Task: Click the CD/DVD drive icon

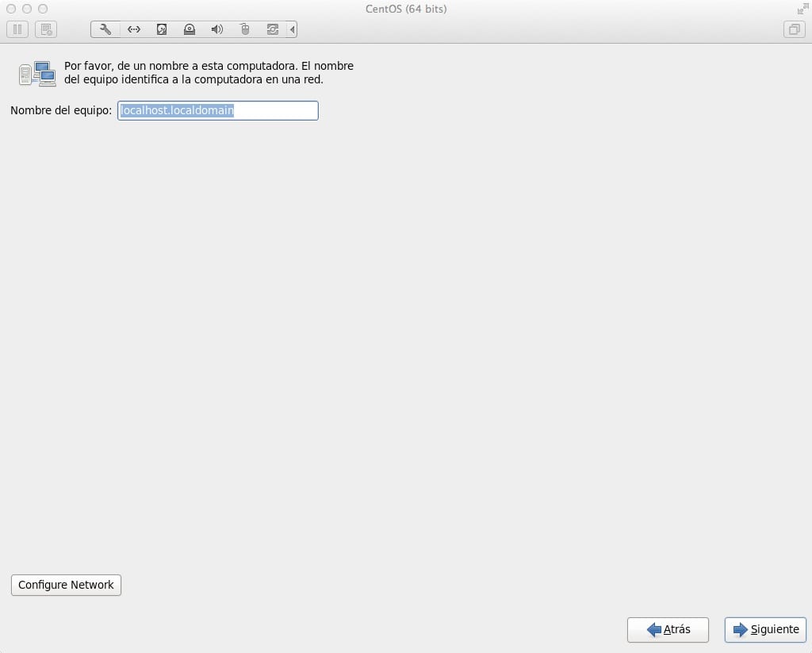Action: coord(190,30)
